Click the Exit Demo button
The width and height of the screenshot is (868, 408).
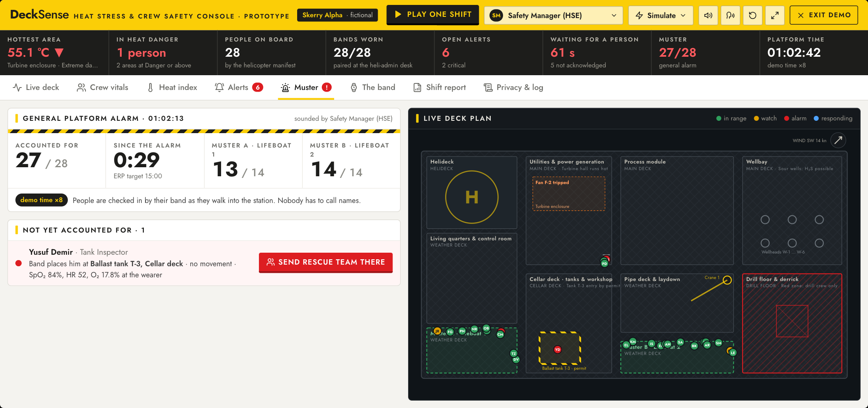point(824,15)
